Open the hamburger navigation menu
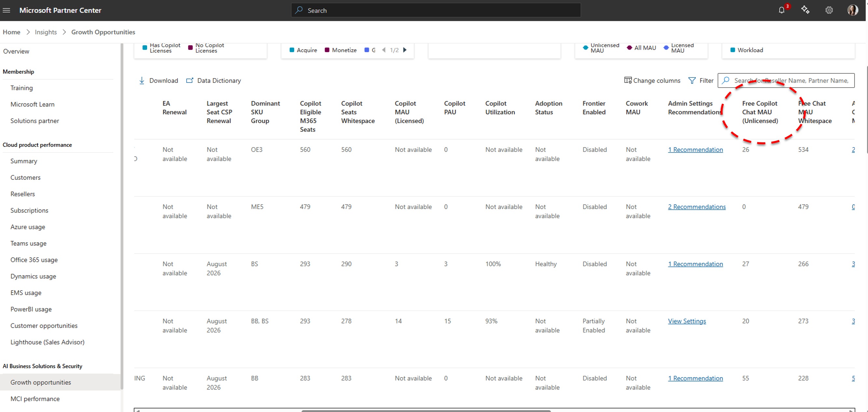 [x=6, y=10]
